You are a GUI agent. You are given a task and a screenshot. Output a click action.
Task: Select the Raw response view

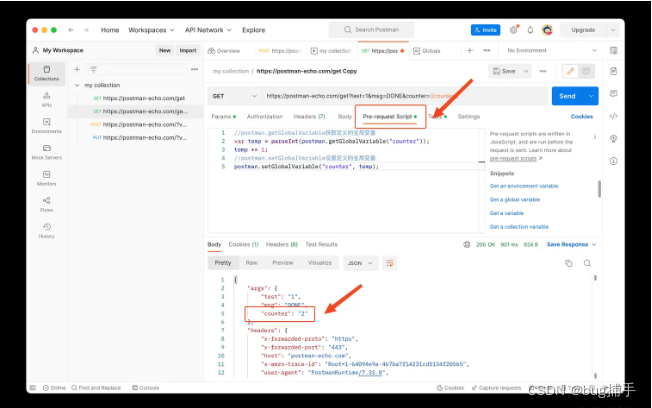point(252,263)
